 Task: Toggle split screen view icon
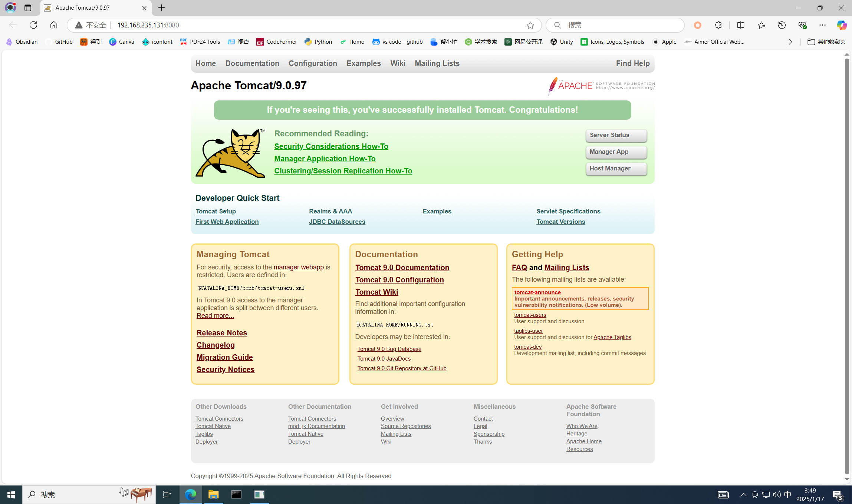click(x=740, y=25)
